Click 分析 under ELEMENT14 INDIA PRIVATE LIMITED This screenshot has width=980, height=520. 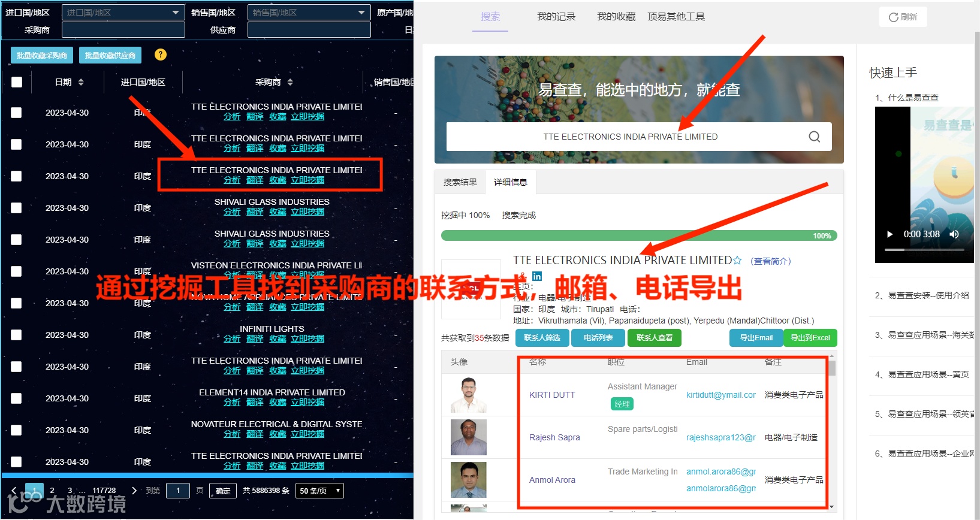[x=232, y=403]
